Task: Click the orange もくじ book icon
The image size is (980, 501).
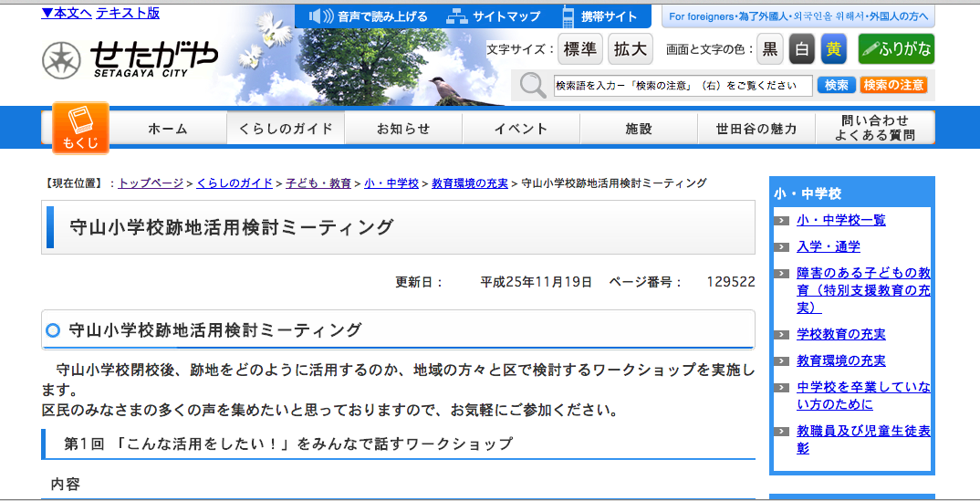Action: click(80, 128)
